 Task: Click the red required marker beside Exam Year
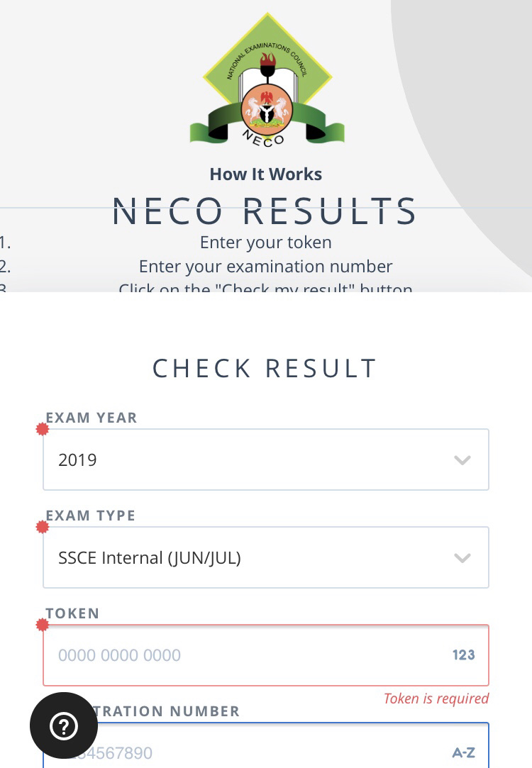pyautogui.click(x=43, y=430)
